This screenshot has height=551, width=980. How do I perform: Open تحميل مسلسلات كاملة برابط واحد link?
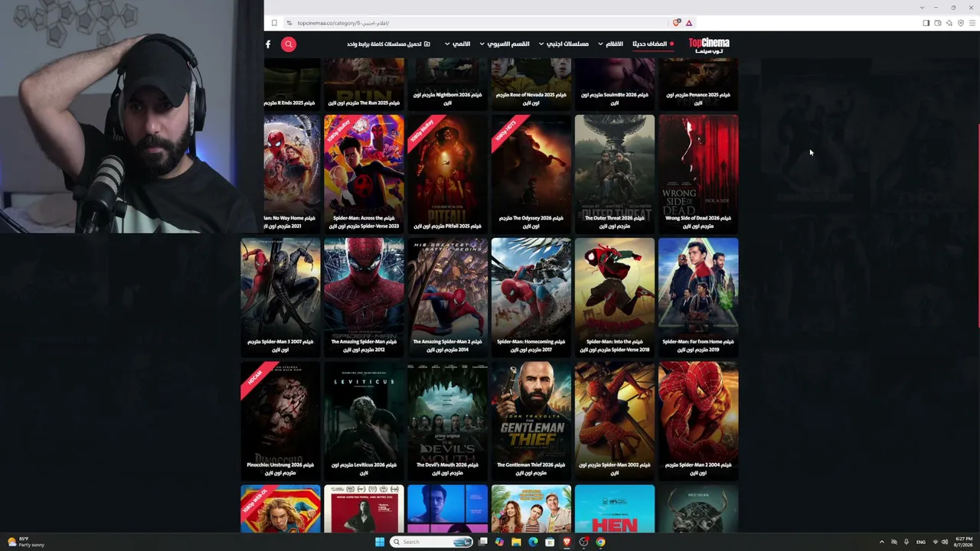(388, 44)
